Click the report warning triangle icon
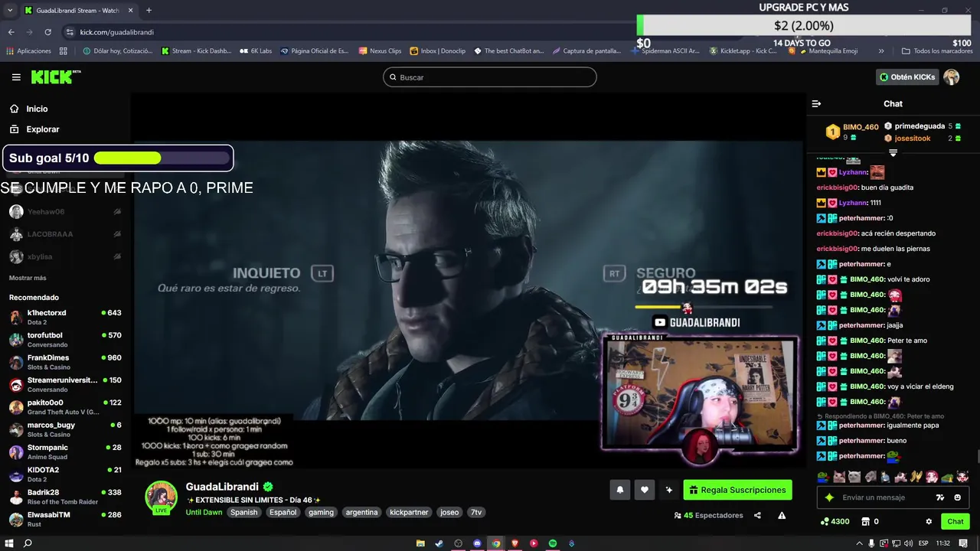 click(x=782, y=516)
